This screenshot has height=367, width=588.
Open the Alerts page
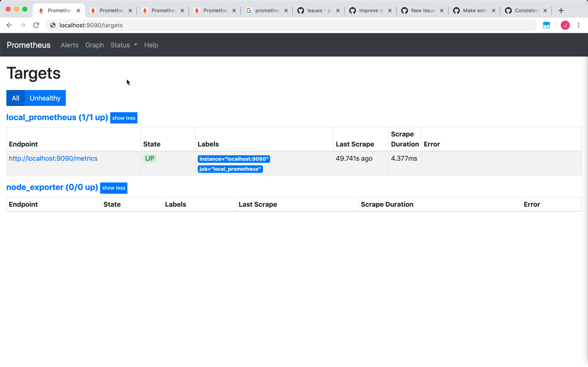(x=70, y=45)
